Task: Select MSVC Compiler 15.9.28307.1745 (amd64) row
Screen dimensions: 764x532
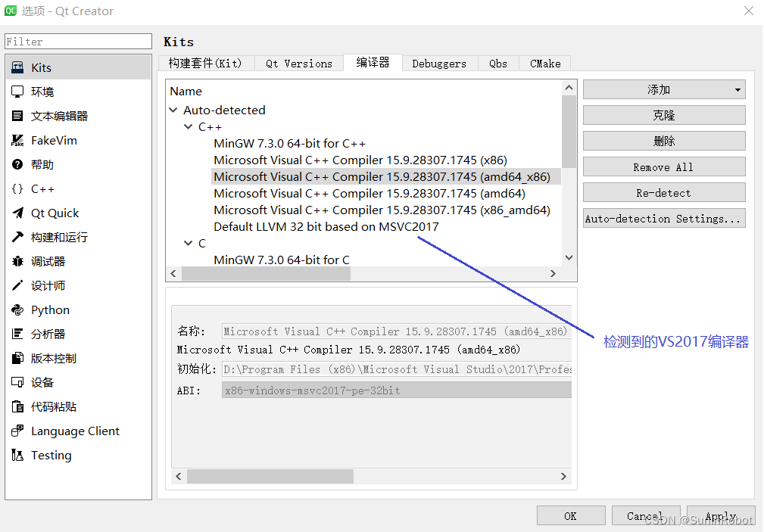Action: click(x=370, y=194)
